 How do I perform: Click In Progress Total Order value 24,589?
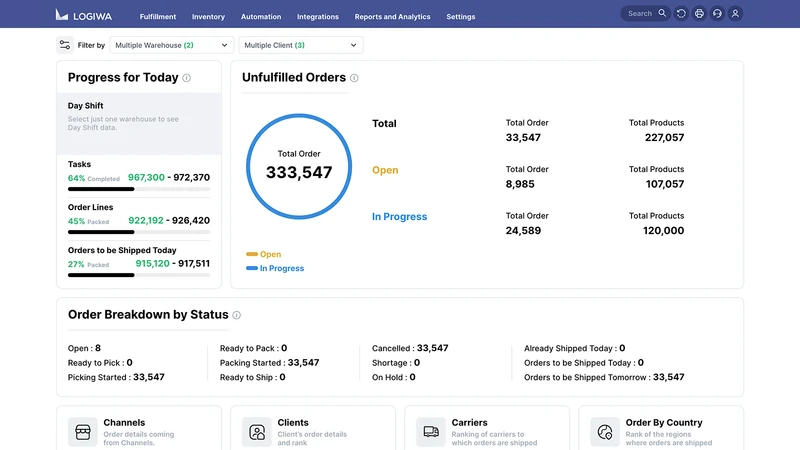pyautogui.click(x=523, y=231)
